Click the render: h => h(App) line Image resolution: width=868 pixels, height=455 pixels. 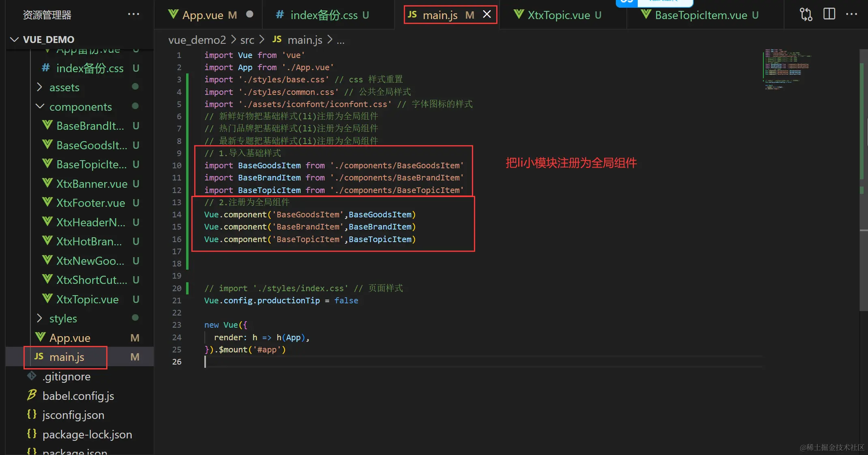[261, 337]
